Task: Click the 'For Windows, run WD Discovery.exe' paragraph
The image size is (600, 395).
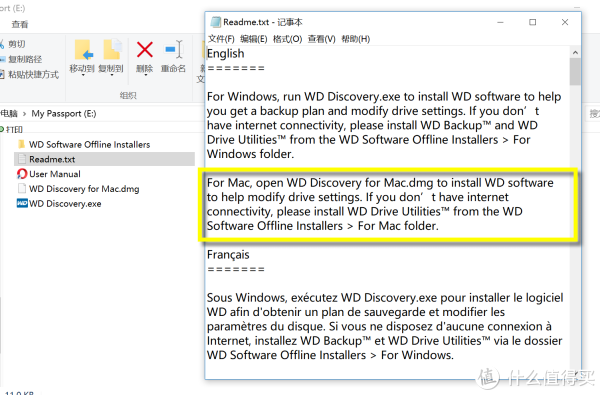Action: coord(384,125)
